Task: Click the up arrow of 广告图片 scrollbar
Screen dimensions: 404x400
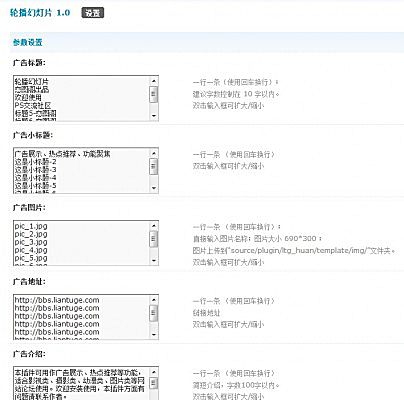Action: [154, 226]
